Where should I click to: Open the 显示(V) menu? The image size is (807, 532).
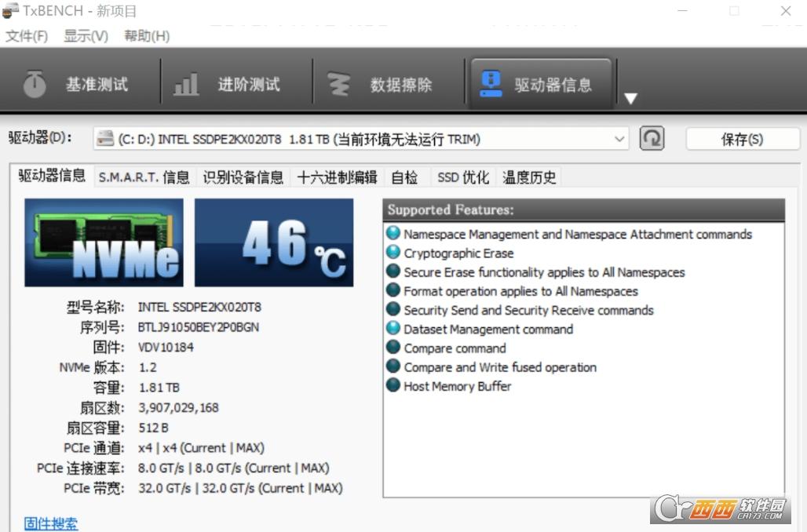coord(86,36)
